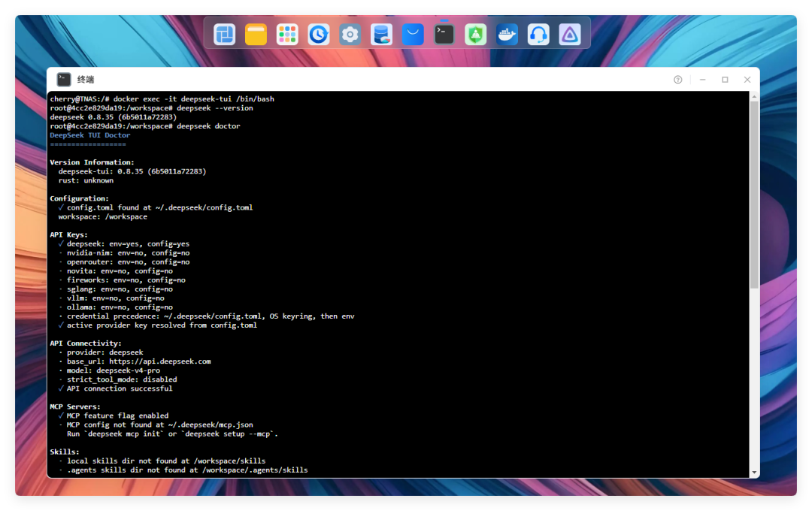The width and height of the screenshot is (812, 511).
Task: Click the 'Run `deepseek mcp init`' hint line
Action: 172,434
